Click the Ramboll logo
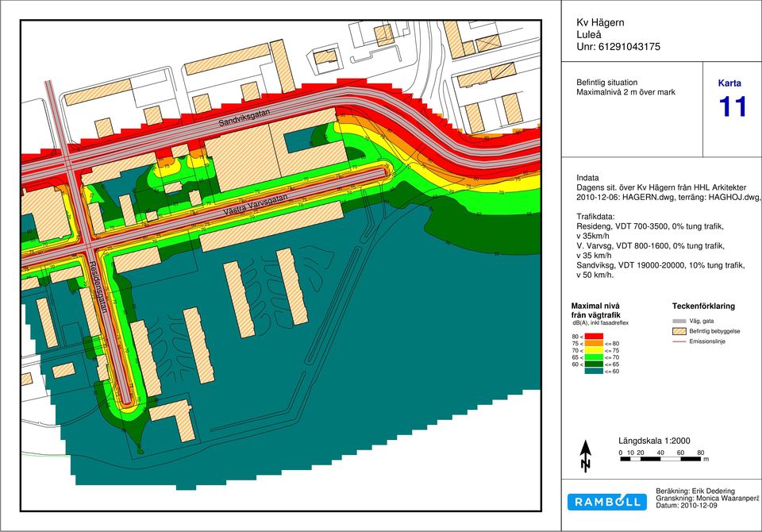The height and width of the screenshot is (532, 762). click(607, 502)
